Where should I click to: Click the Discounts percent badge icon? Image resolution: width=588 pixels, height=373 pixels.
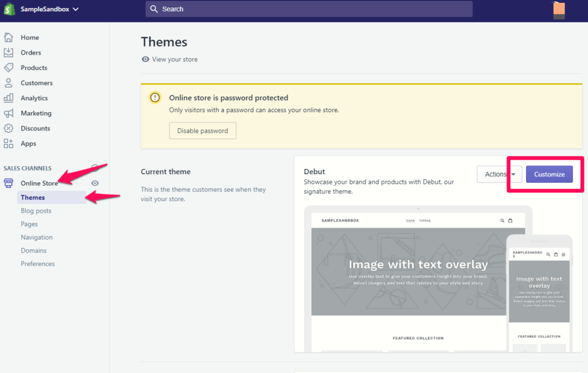(9, 128)
